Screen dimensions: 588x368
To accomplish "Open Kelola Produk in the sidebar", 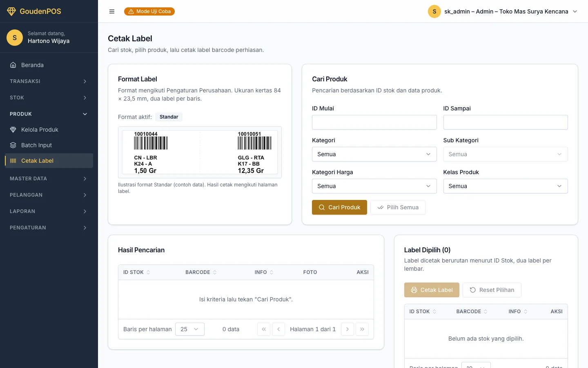I will pyautogui.click(x=49, y=130).
